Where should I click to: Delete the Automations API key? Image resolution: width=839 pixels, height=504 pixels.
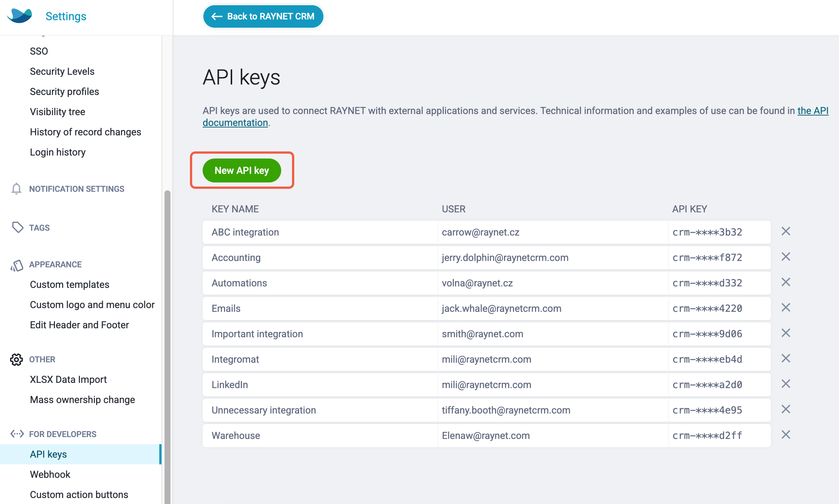click(x=786, y=282)
